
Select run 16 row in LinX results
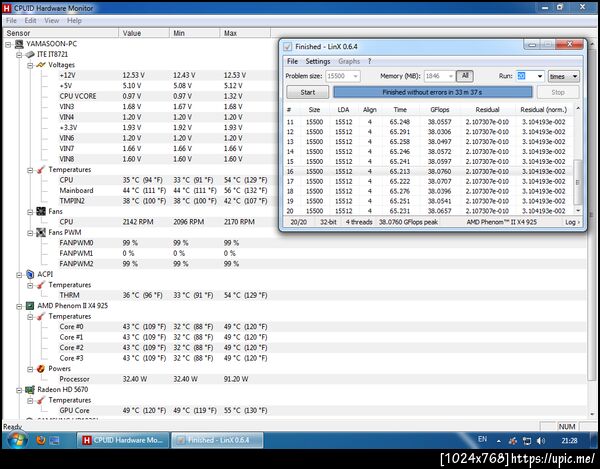click(429, 171)
